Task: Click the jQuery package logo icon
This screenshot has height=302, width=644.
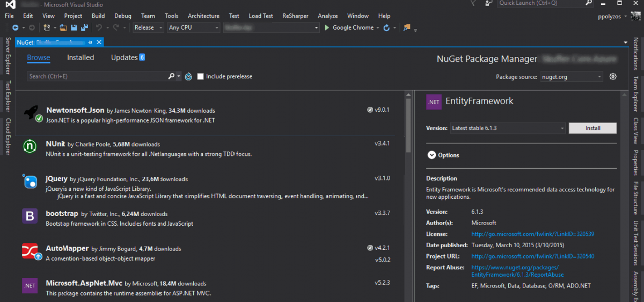Action: point(30,181)
